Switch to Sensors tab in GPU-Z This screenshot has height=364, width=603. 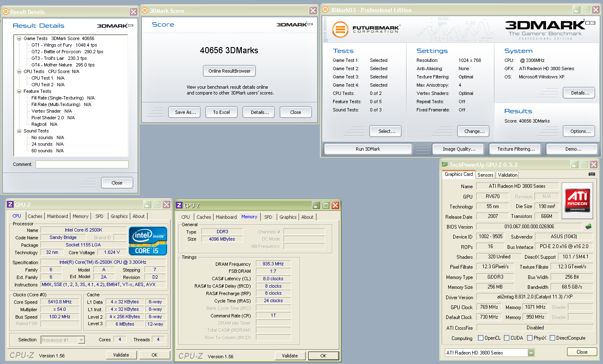click(x=485, y=175)
